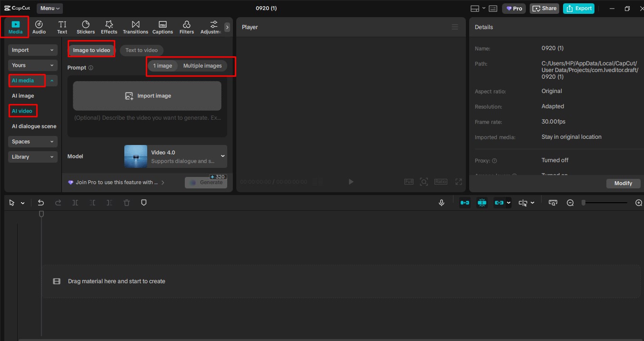The image size is (644, 341).
Task: Undo the last action
Action: pos(41,202)
